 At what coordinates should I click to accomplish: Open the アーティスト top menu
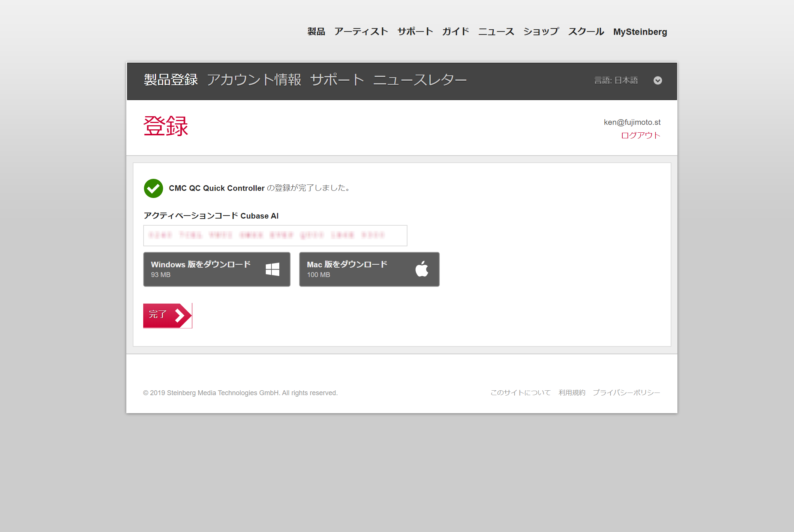coord(361,32)
